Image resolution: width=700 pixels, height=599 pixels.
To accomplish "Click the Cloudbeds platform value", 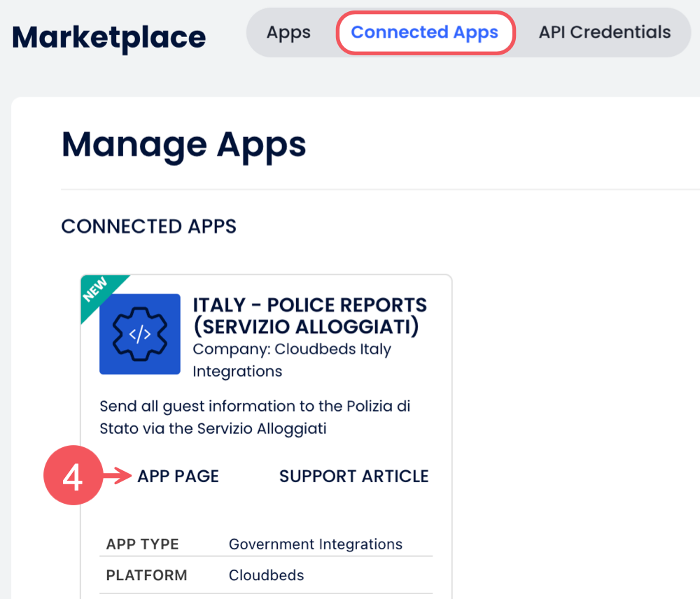I will [266, 575].
